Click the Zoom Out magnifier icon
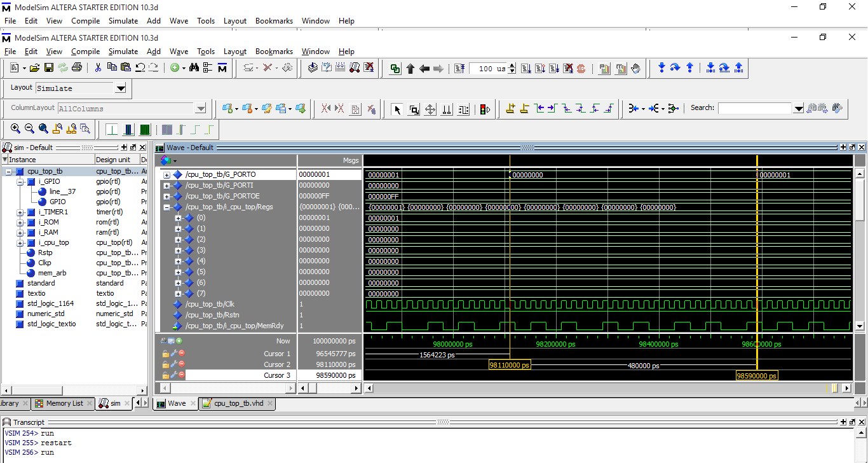 (29, 129)
